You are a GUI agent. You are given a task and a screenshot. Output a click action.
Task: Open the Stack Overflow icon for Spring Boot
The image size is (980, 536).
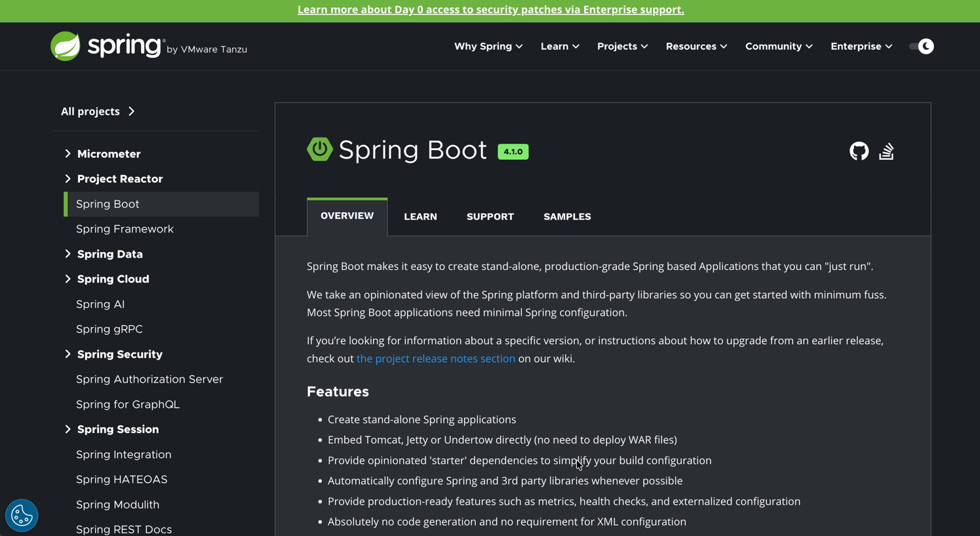[x=886, y=151]
